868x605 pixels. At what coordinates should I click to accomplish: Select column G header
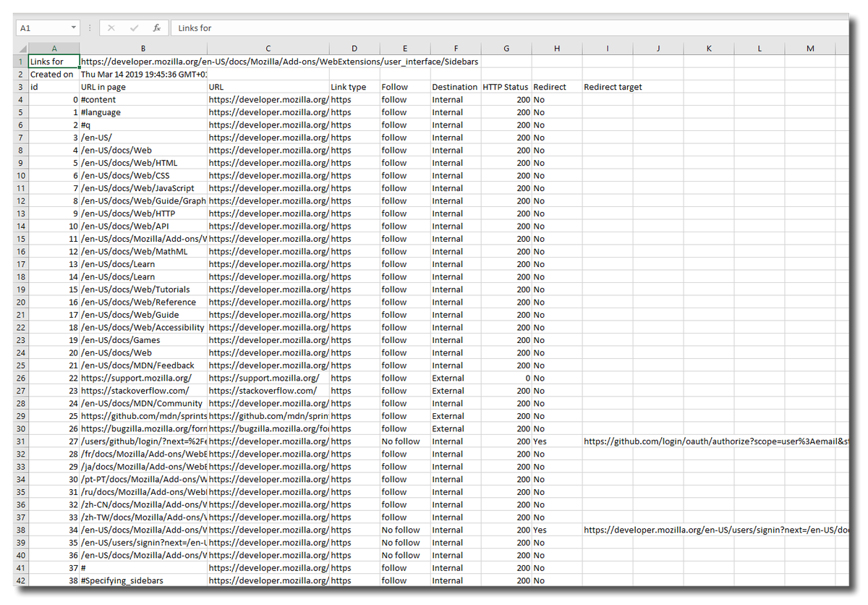[x=506, y=48]
